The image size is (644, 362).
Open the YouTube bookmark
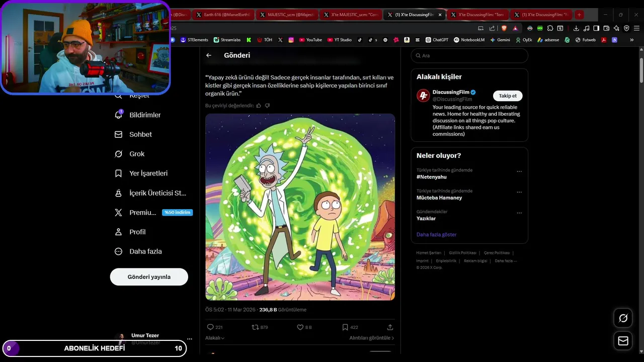pyautogui.click(x=310, y=40)
